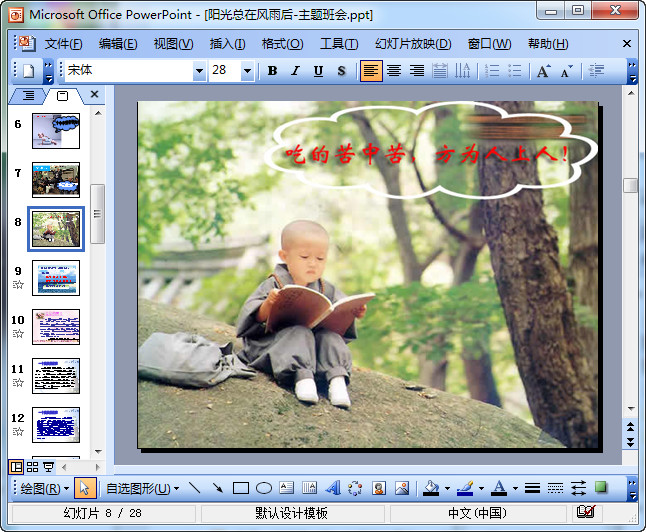Close the slides panel

pyautogui.click(x=94, y=94)
